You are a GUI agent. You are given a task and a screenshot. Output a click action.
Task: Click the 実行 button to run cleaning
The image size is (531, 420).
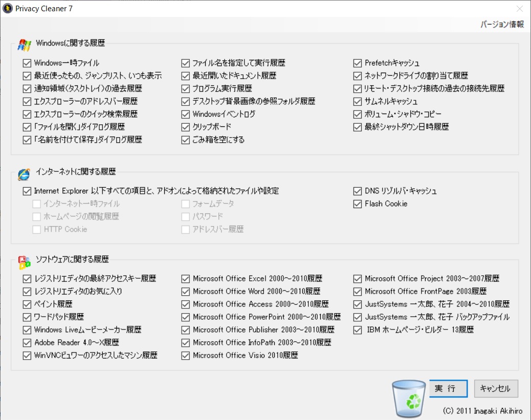pyautogui.click(x=448, y=388)
